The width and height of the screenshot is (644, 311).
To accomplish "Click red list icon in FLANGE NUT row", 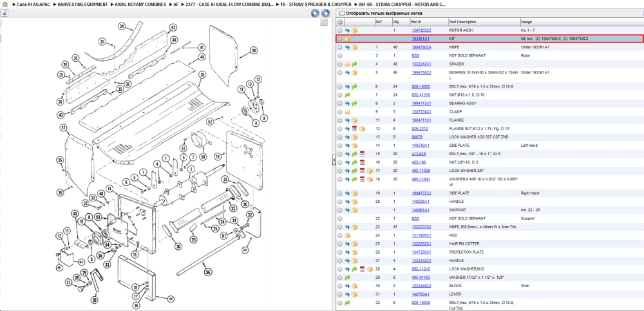I will (354, 129).
